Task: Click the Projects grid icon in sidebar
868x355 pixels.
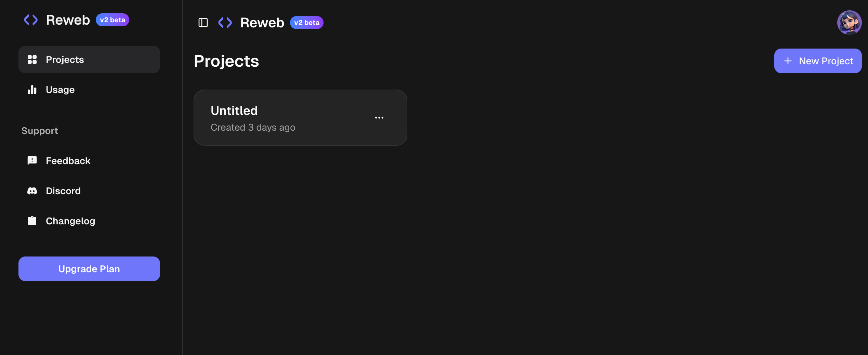Action: pyautogui.click(x=32, y=60)
